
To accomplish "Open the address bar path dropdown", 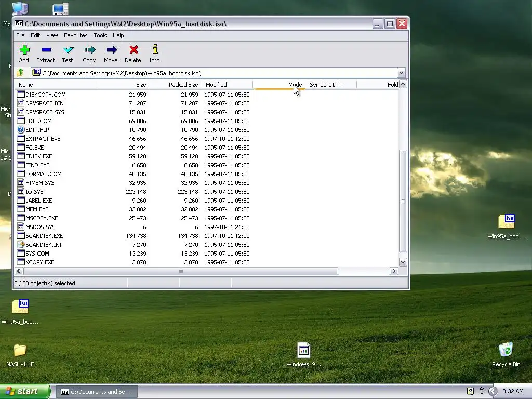I will pyautogui.click(x=401, y=73).
